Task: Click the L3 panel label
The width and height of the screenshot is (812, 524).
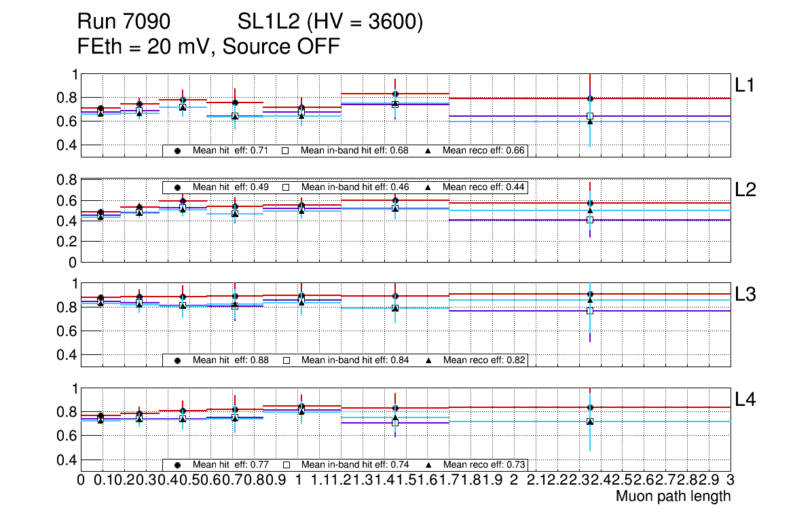Action: tap(745, 295)
